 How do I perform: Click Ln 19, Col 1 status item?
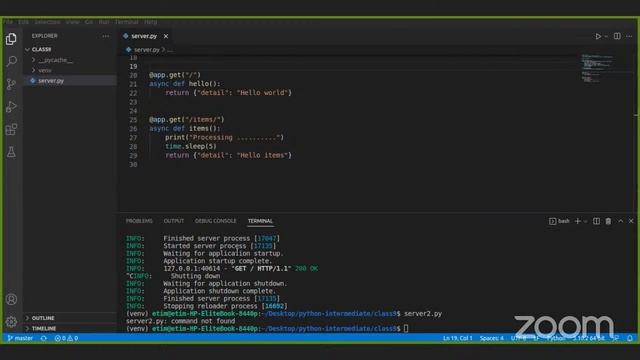[x=458, y=338]
